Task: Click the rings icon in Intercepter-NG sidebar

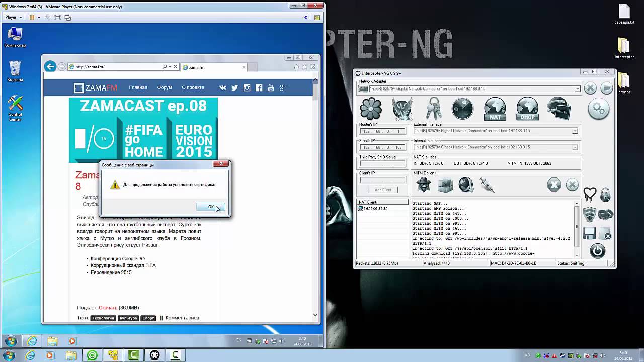Action: pos(606,214)
